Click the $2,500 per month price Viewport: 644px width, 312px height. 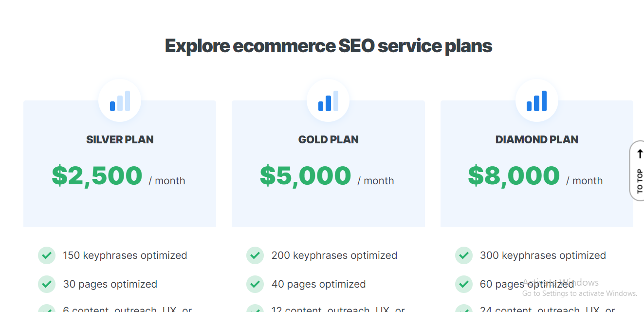[97, 176]
